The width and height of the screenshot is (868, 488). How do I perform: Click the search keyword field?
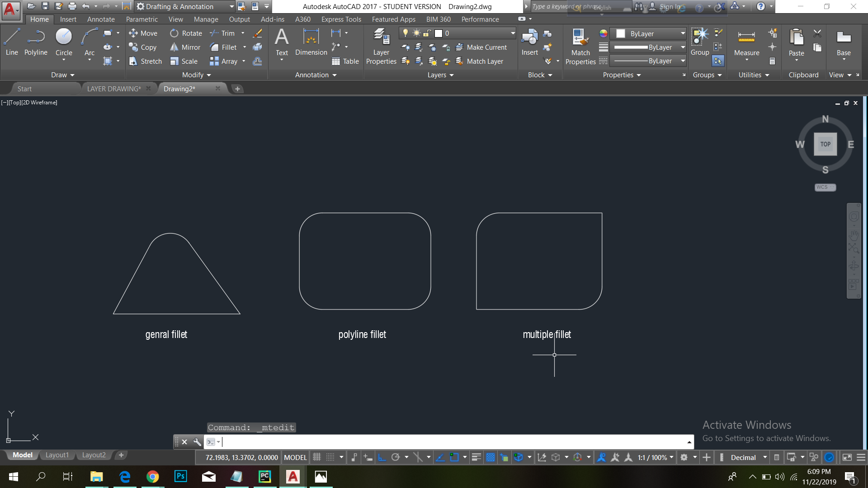click(581, 6)
